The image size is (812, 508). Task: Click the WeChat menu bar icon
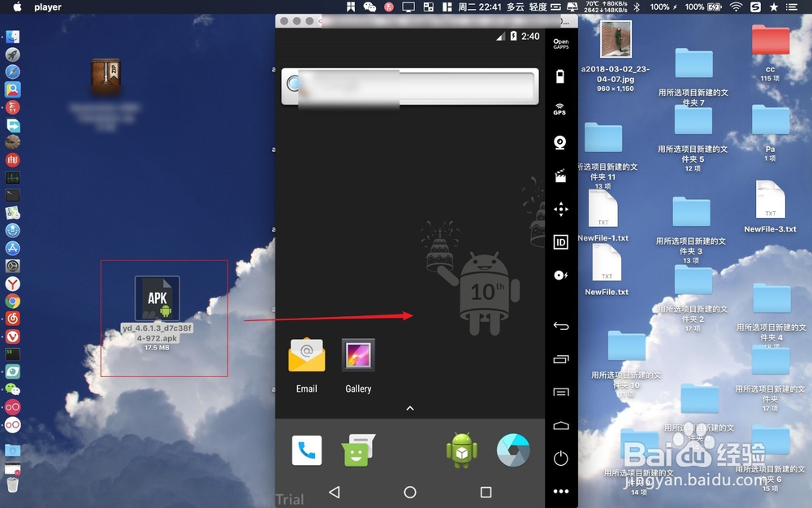(x=369, y=7)
